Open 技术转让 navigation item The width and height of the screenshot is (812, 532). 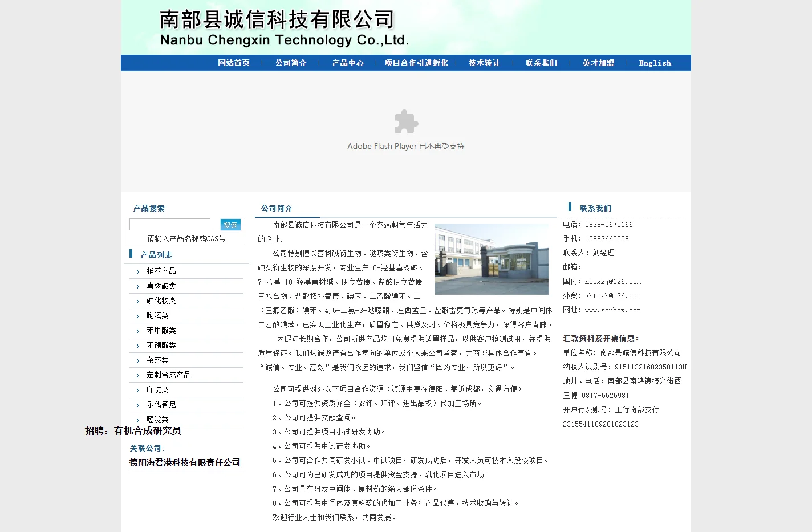[x=484, y=63]
